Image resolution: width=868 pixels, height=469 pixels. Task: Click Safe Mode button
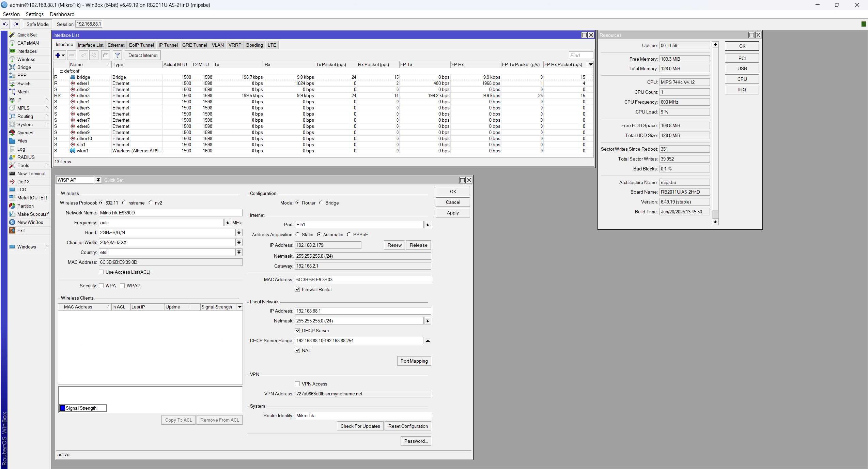tap(37, 24)
